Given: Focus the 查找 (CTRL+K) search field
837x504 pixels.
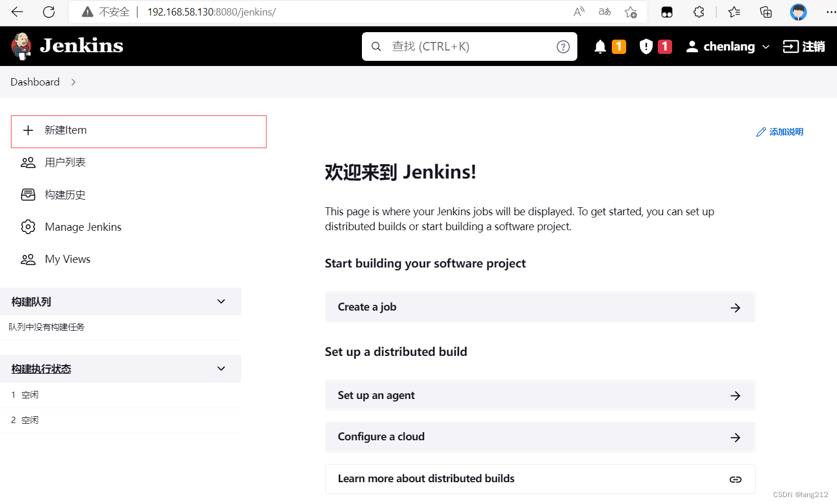Looking at the screenshot, I should 469,46.
